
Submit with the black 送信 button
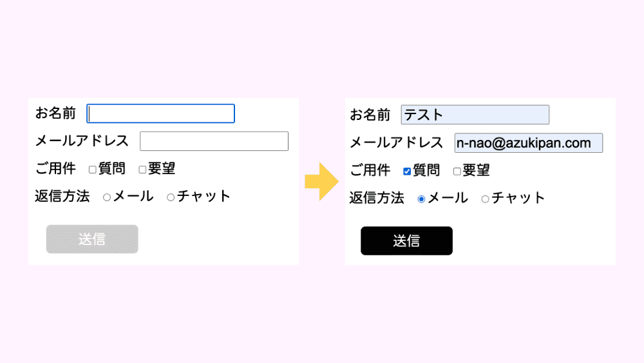click(x=406, y=240)
